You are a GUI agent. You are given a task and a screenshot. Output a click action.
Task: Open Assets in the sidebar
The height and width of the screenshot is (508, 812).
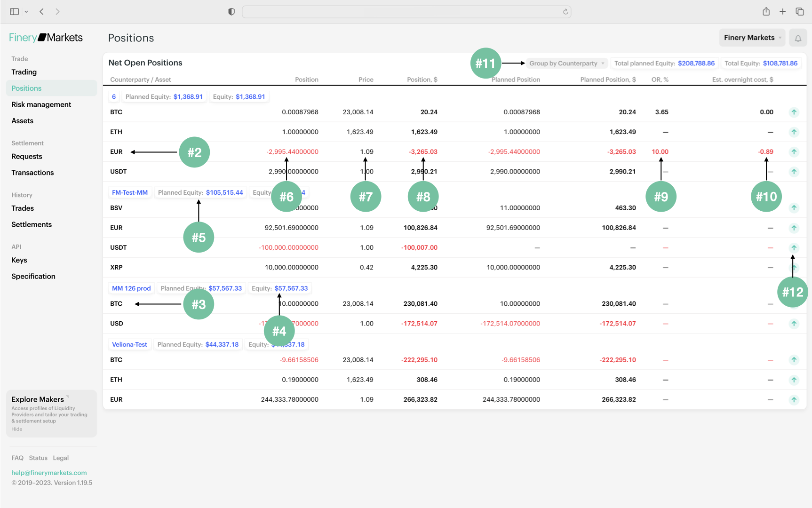[23, 121]
